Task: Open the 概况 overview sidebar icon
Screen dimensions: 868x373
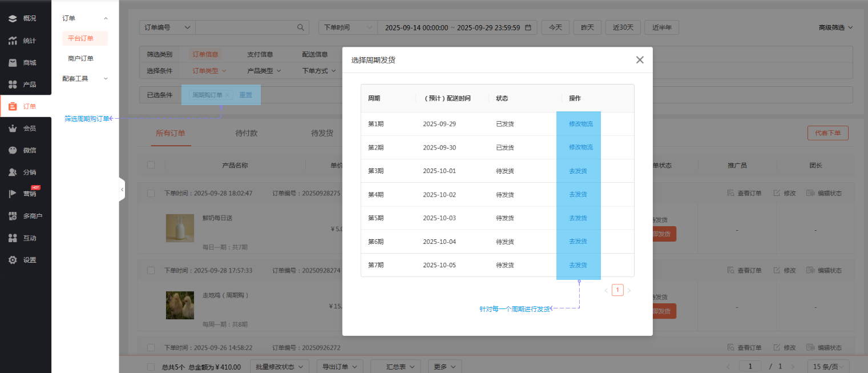Action: coord(13,18)
